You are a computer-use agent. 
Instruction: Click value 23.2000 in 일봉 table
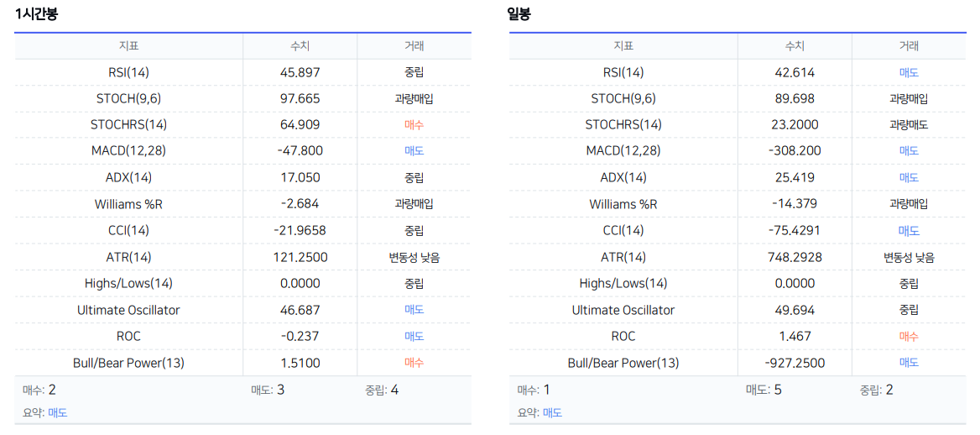pyautogui.click(x=795, y=125)
